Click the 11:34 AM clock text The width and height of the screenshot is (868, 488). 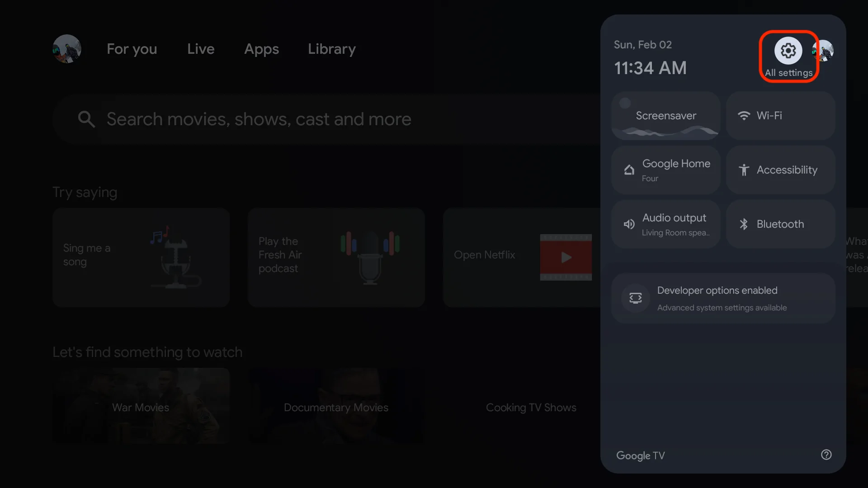coord(650,68)
